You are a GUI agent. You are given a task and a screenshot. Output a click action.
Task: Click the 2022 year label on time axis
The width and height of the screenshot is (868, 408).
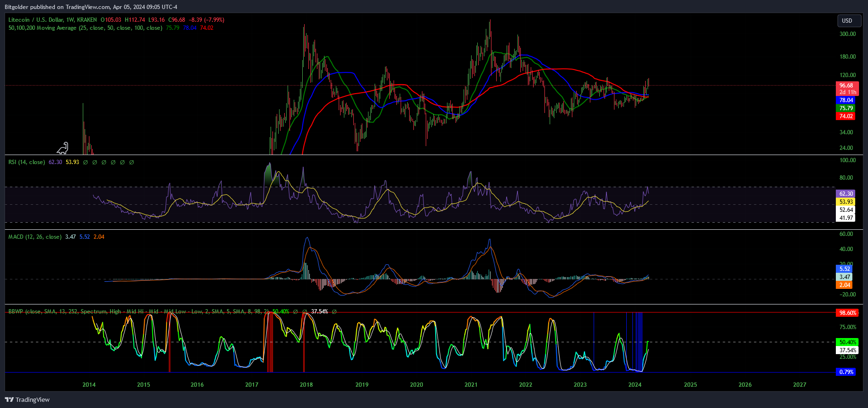(x=526, y=385)
